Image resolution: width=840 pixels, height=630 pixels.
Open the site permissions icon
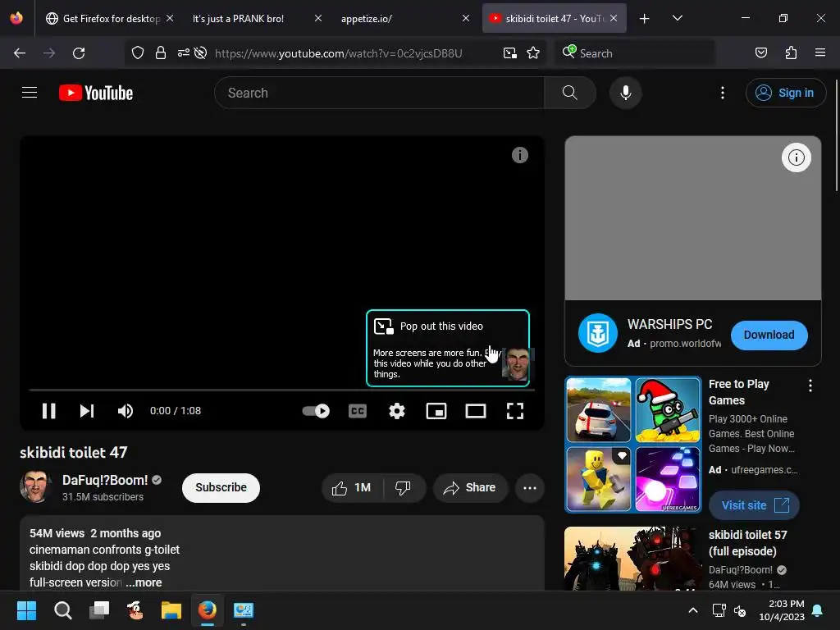[183, 53]
